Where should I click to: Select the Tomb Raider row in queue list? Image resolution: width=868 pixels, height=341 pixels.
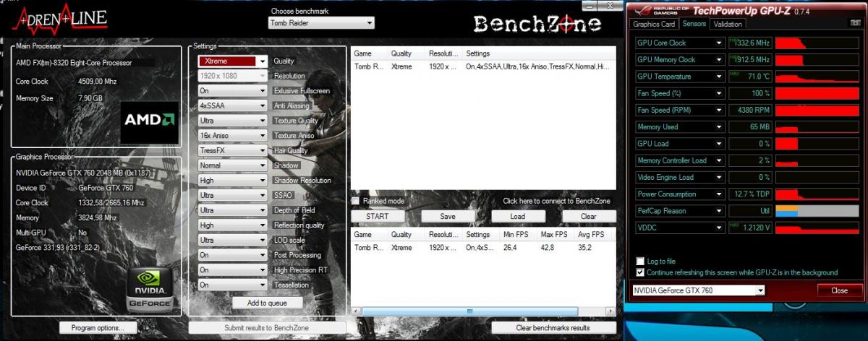(482, 66)
